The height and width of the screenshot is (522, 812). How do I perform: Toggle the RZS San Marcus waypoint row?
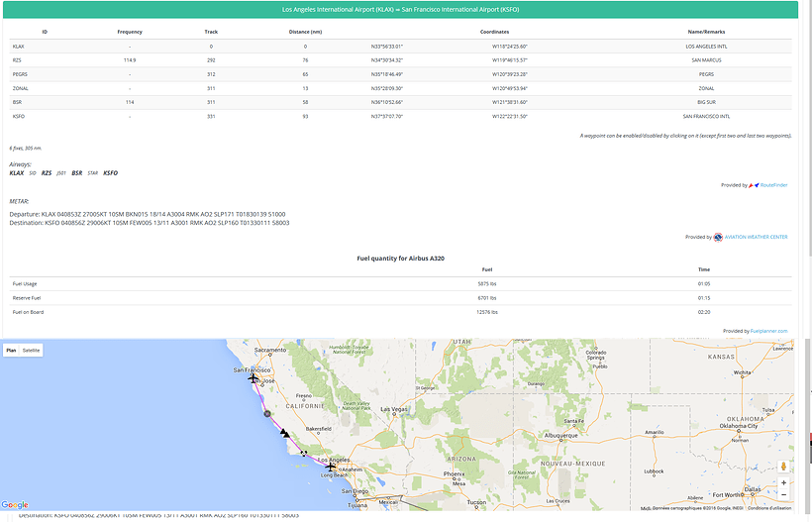point(18,60)
